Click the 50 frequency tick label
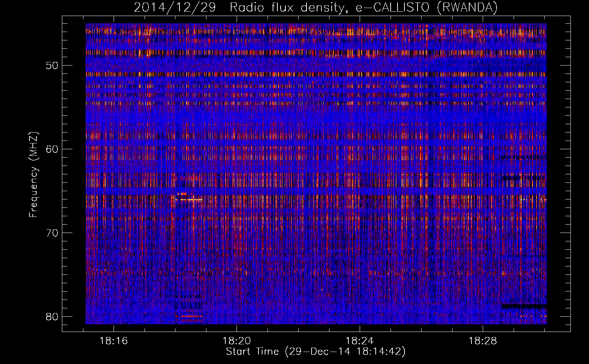The image size is (589, 364). [52, 66]
